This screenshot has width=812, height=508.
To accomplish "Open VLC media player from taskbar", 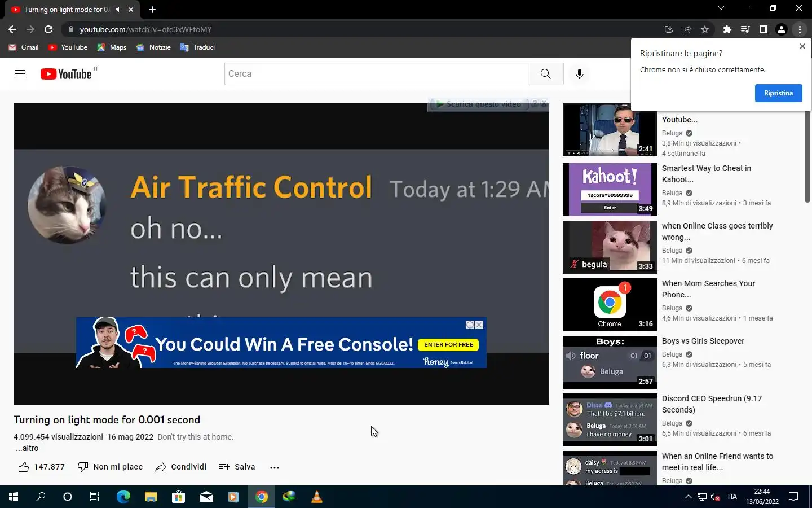I will point(317,497).
